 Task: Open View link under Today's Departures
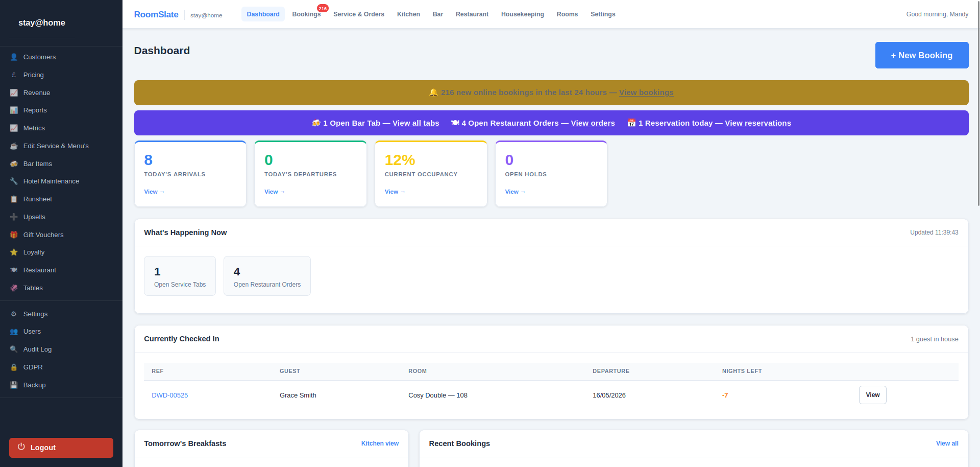(x=275, y=192)
